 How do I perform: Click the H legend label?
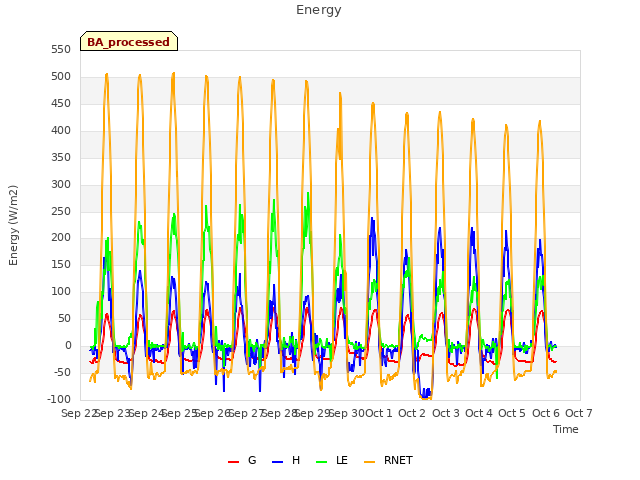(296, 460)
